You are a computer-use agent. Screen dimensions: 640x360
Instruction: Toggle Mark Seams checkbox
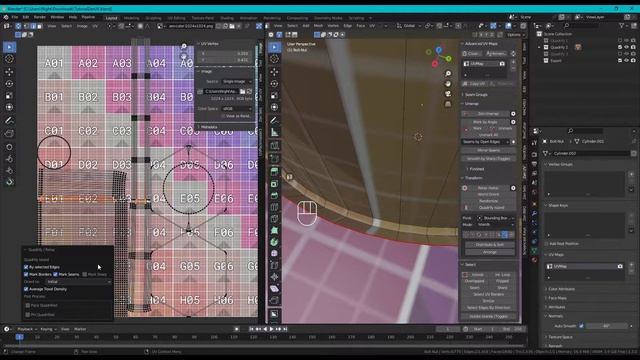tap(56, 274)
